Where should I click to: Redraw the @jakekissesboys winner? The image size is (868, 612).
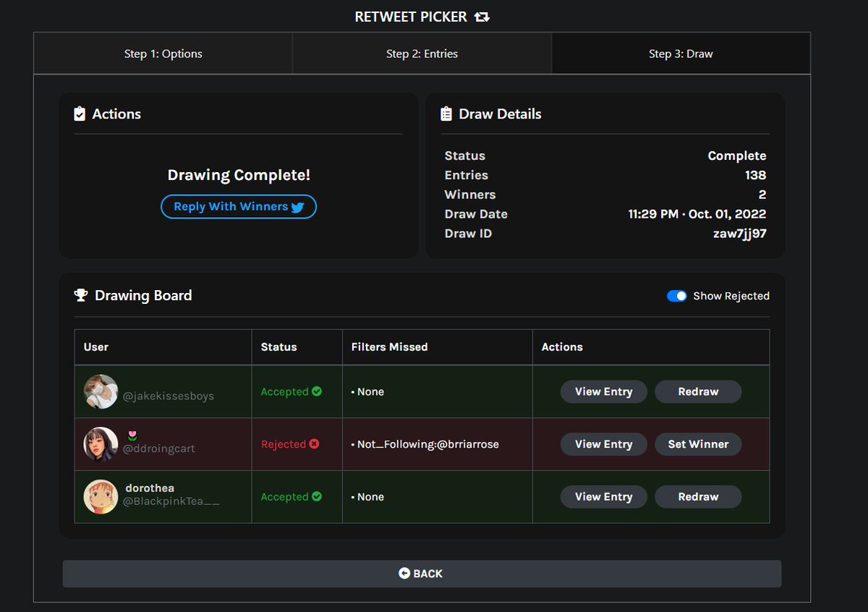698,391
